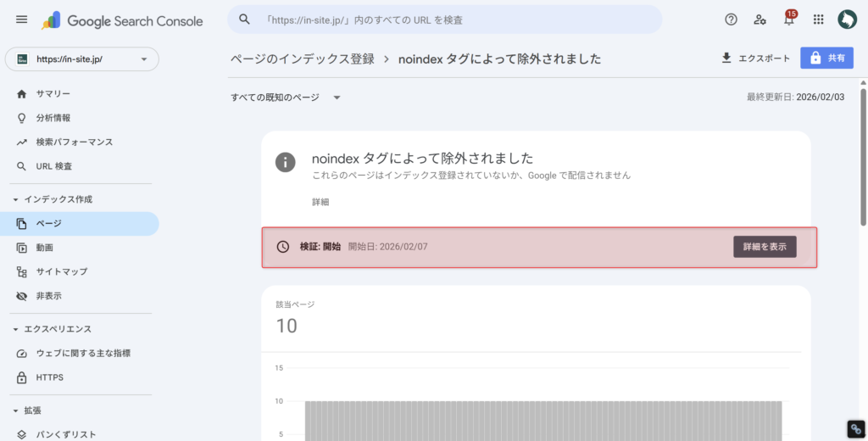The image size is (868, 441).
Task: Click the サイトマップ icon in sidebar
Action: click(21, 272)
